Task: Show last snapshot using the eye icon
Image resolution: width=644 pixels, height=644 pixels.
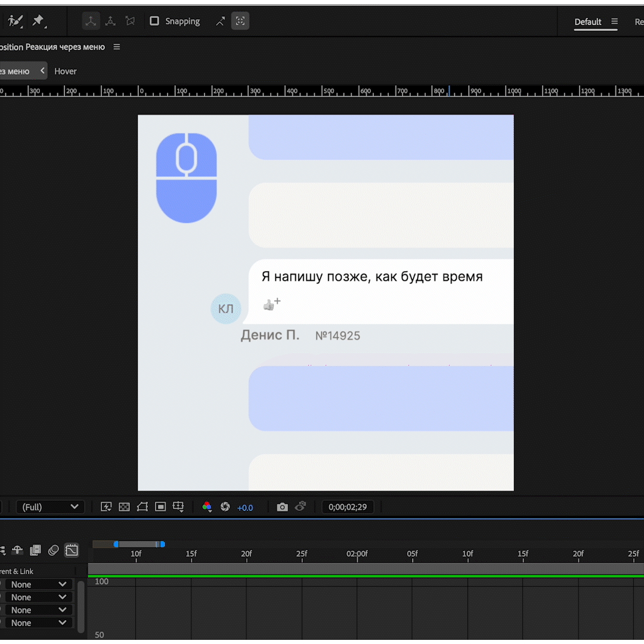Action: click(x=301, y=506)
